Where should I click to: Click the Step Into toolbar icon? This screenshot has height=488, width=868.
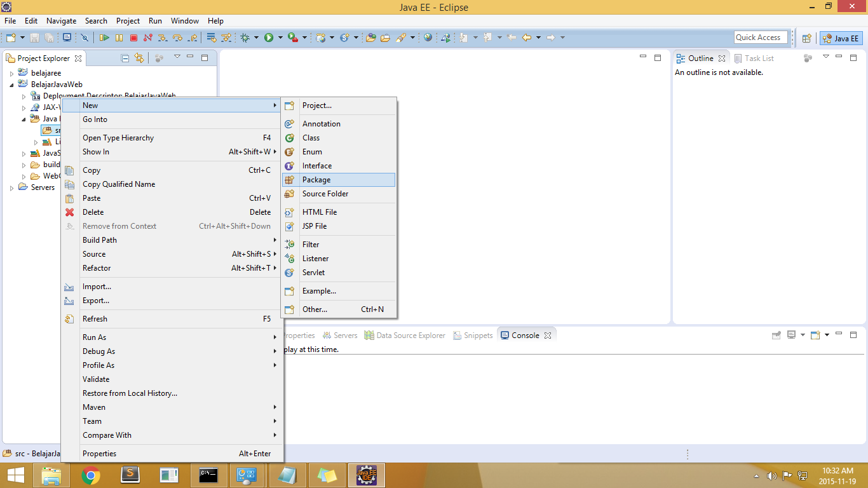coord(163,38)
